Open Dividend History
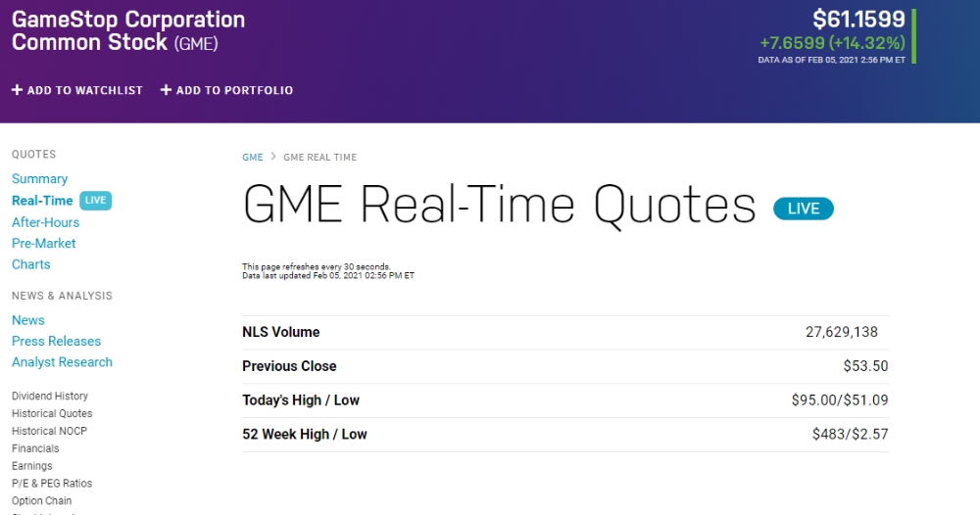 coord(50,397)
